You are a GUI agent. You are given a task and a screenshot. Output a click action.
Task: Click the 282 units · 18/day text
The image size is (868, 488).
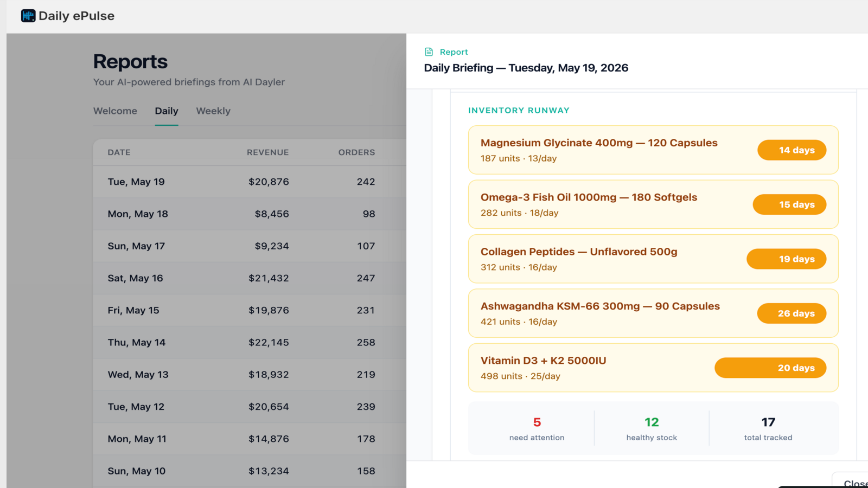(520, 213)
